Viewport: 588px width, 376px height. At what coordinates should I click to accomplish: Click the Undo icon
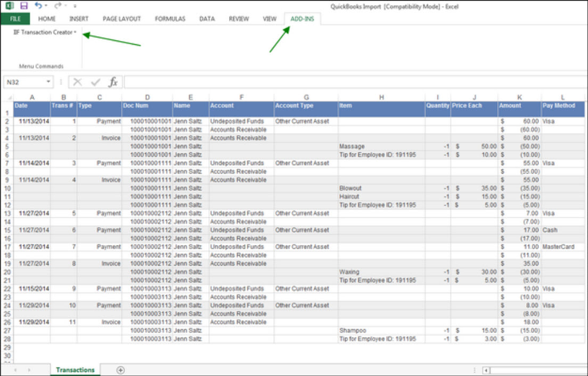pyautogui.click(x=37, y=5)
